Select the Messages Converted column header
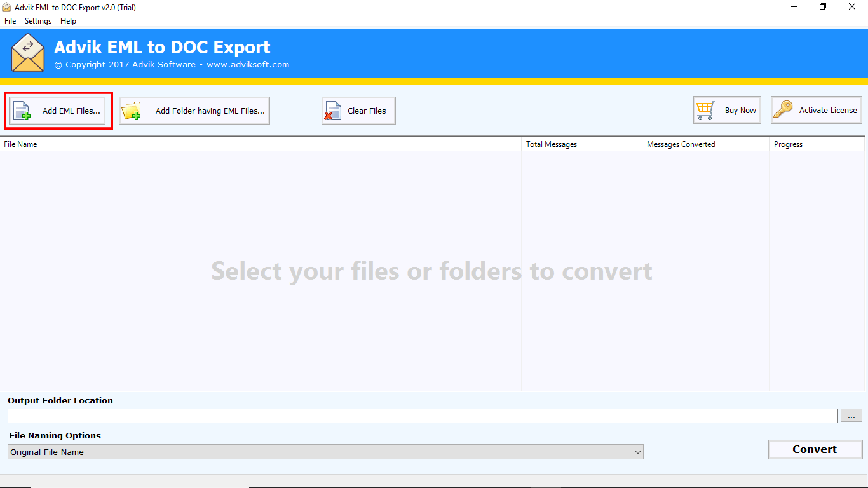 click(705, 144)
